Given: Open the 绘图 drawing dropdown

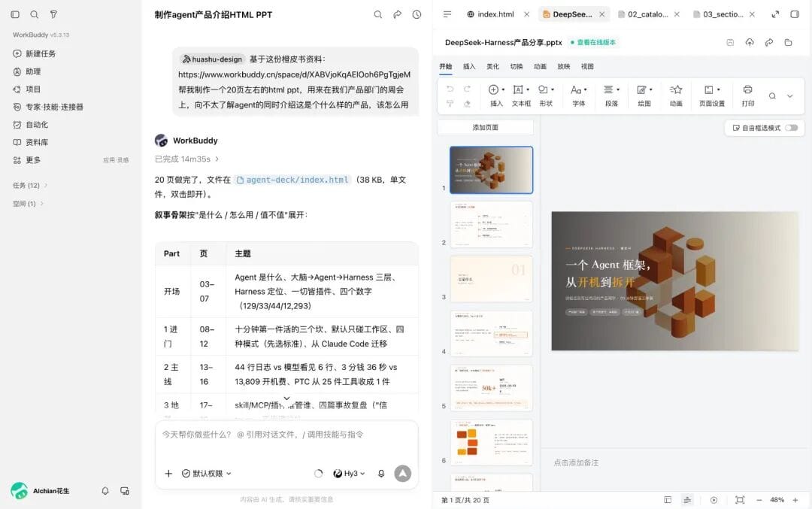Looking at the screenshot, I should coord(644,95).
